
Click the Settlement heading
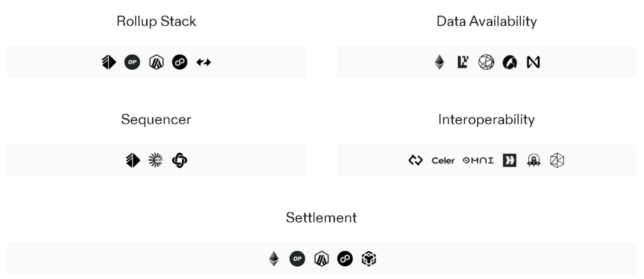[x=321, y=218]
